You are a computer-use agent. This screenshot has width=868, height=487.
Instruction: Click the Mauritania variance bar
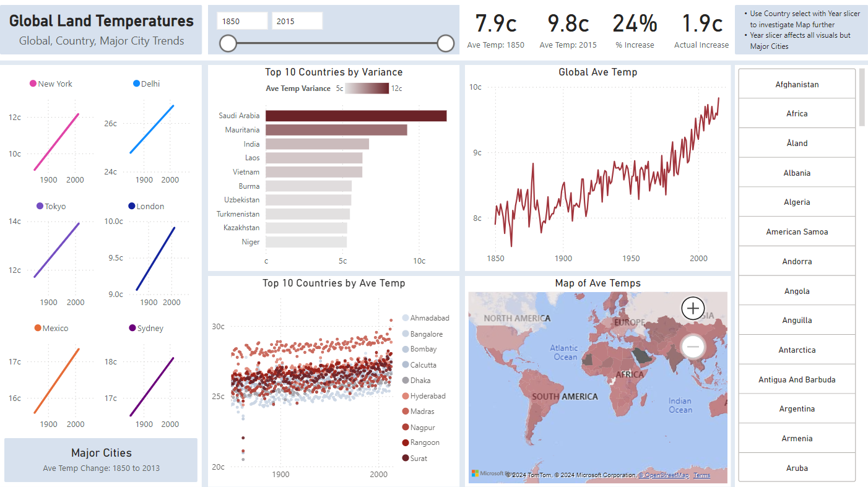(x=336, y=130)
